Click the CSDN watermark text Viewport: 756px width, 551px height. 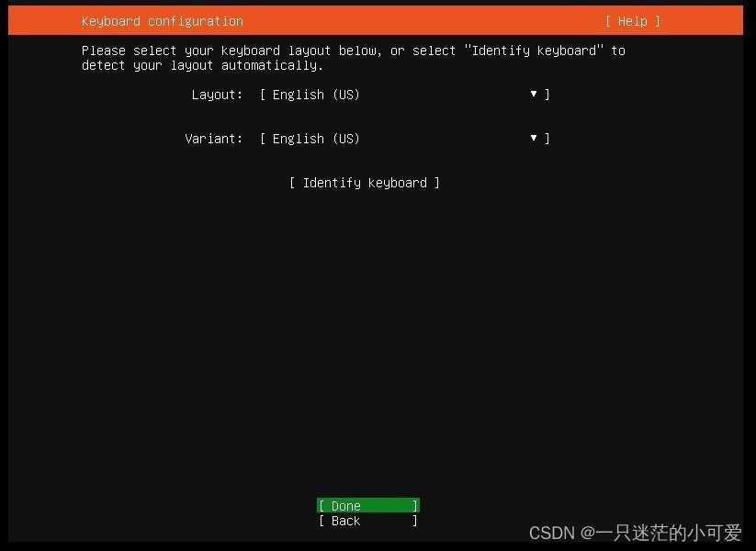[x=635, y=533]
